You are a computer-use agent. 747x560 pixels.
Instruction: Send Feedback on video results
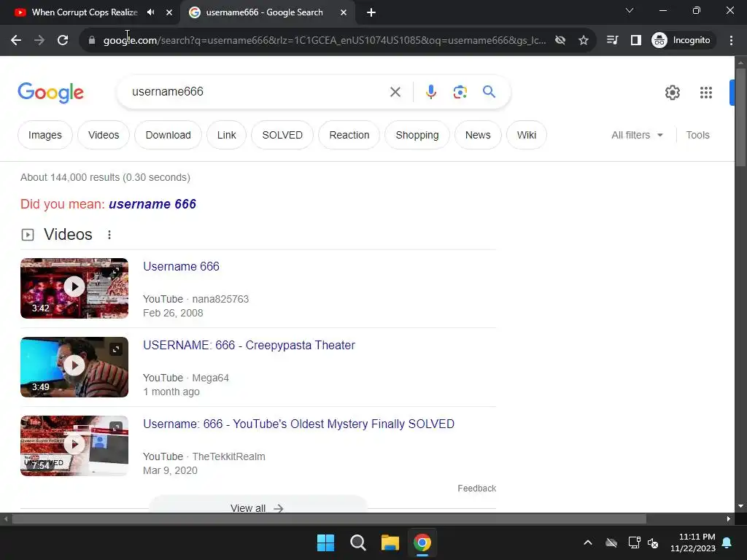click(477, 489)
